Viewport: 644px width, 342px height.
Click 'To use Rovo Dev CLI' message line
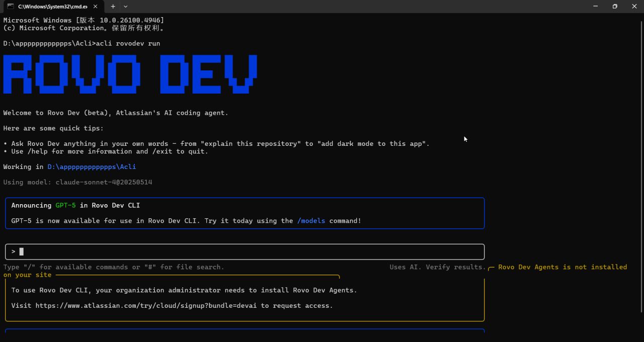(184, 290)
